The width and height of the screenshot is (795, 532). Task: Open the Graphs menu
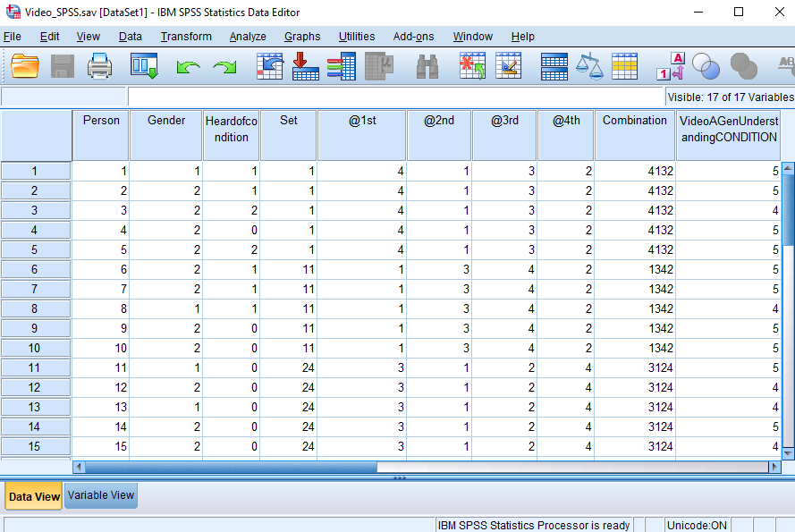pyautogui.click(x=301, y=37)
